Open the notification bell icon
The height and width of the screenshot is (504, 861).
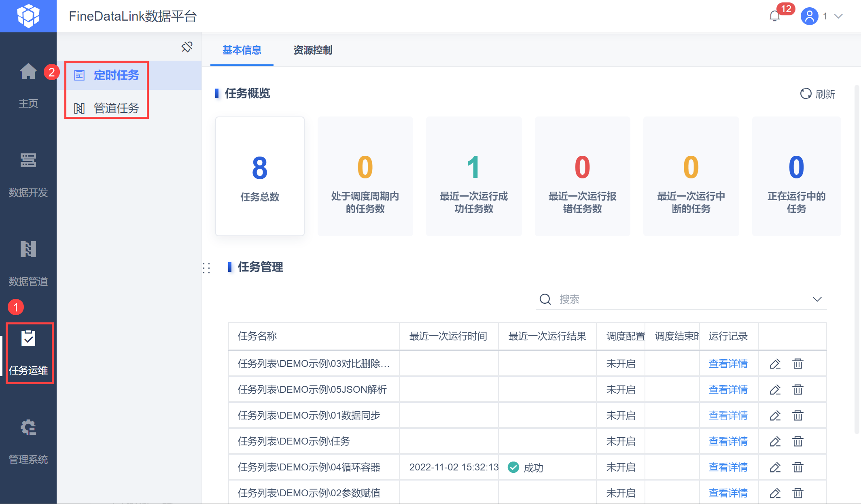click(774, 16)
